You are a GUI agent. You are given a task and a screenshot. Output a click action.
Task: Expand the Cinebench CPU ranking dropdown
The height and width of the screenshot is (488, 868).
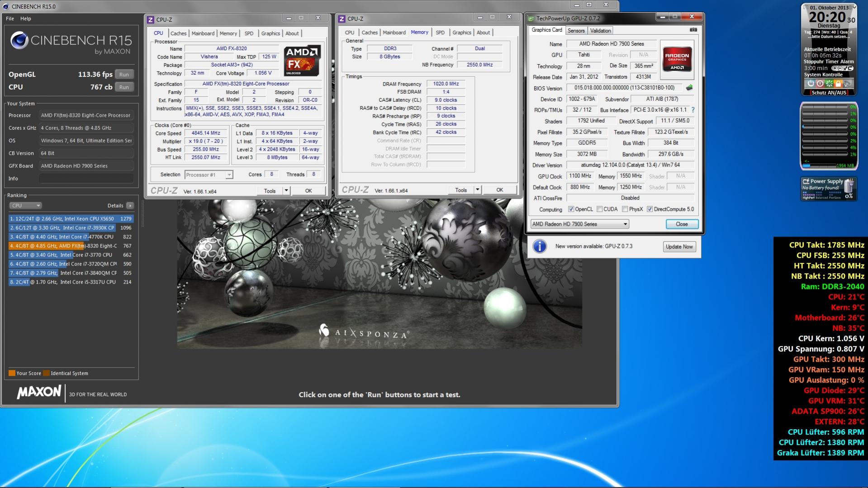pos(25,206)
